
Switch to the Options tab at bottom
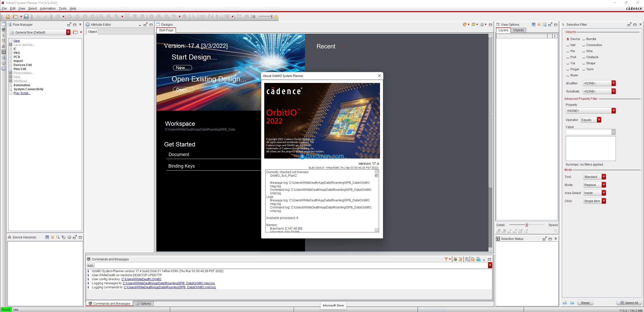pos(144,303)
